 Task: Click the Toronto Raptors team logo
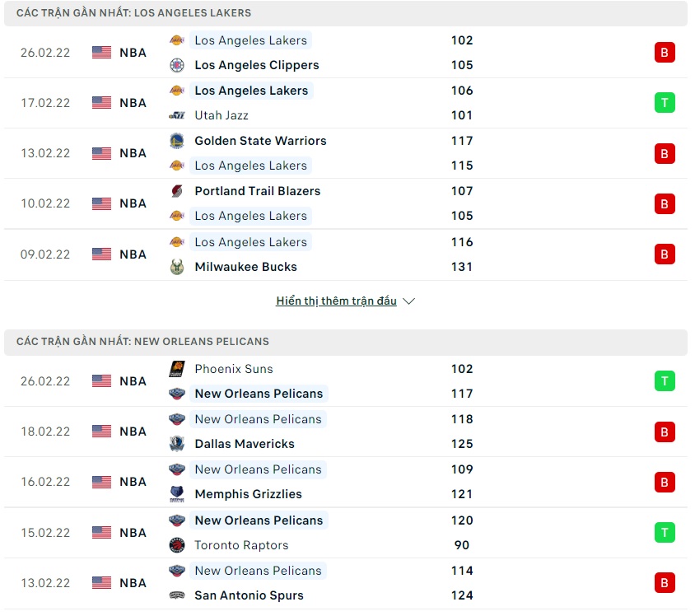pos(176,545)
